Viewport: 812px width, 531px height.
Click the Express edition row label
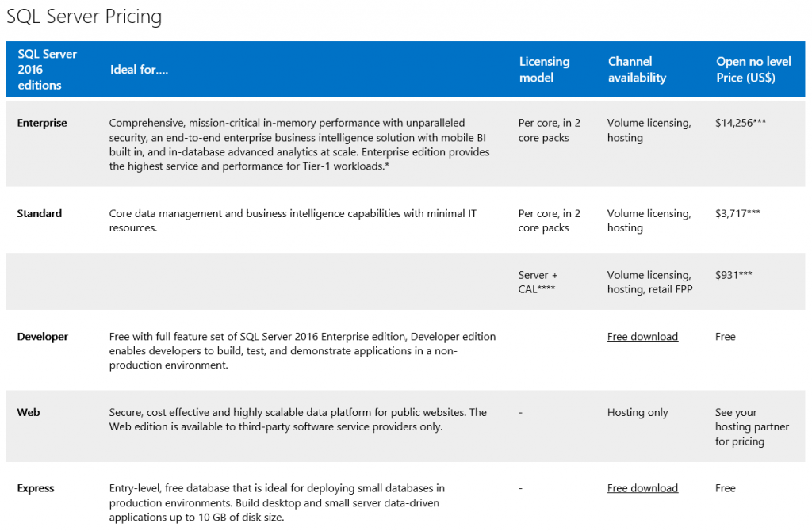point(35,487)
